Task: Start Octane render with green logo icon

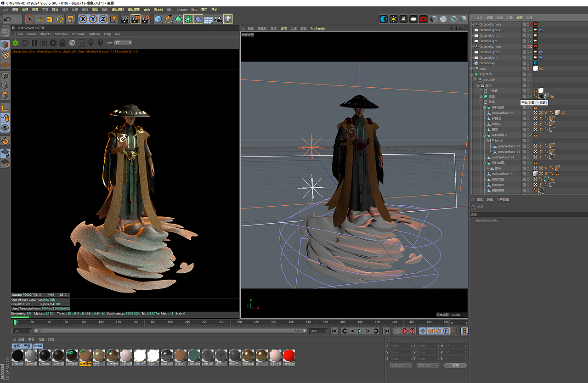Action: tap(16, 43)
